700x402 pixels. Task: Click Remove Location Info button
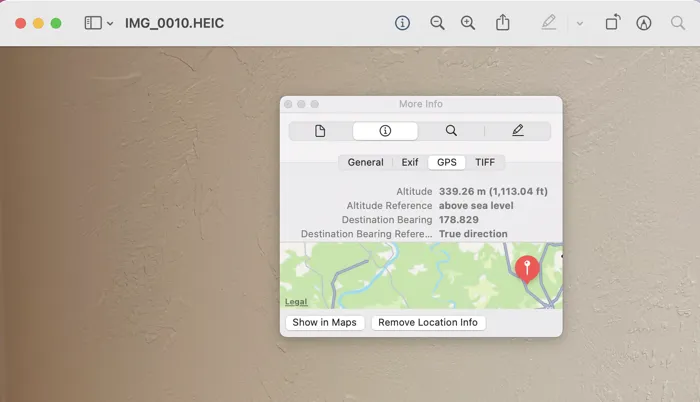pos(428,323)
